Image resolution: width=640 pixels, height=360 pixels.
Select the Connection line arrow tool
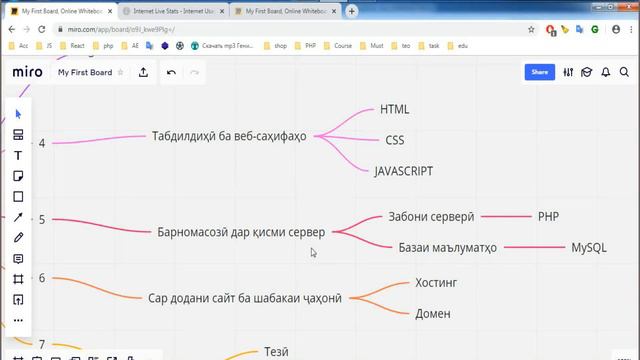(18, 217)
